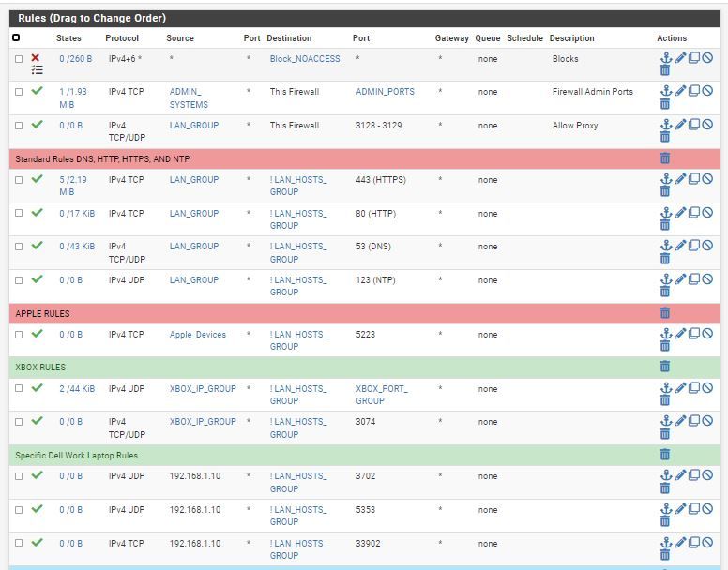Click the 3128 - 3129 port cell
The height and width of the screenshot is (570, 728).
379,126
